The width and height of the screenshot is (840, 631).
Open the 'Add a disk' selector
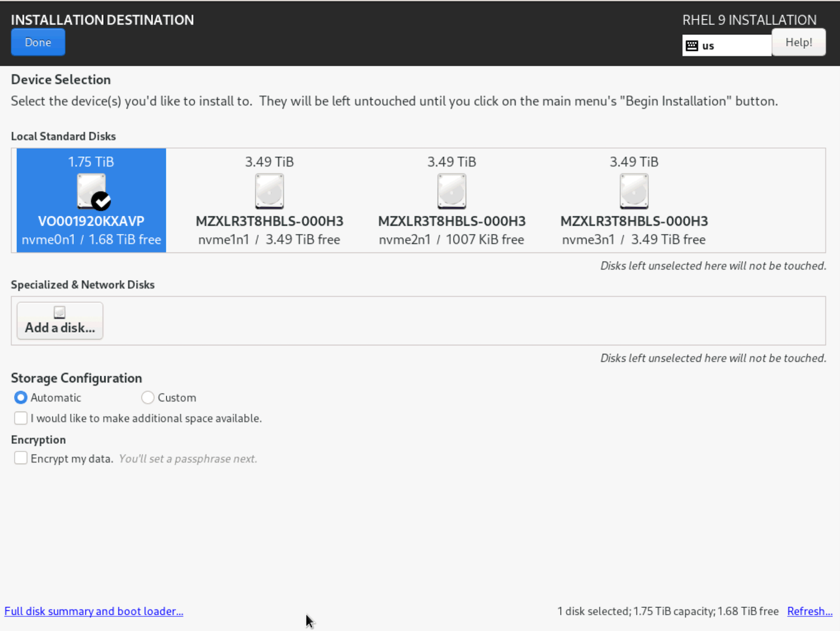[59, 320]
